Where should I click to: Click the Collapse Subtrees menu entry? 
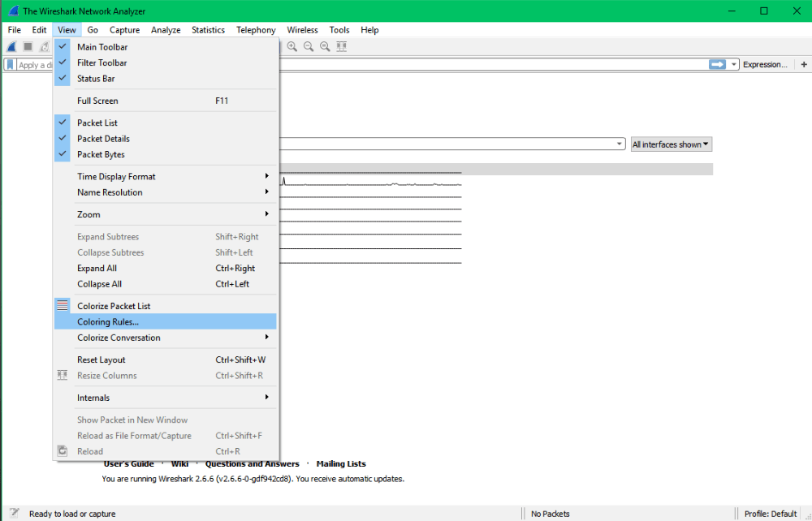165,252
